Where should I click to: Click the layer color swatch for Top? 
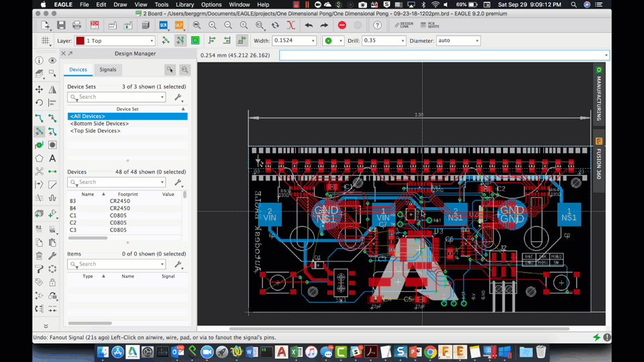point(80,41)
